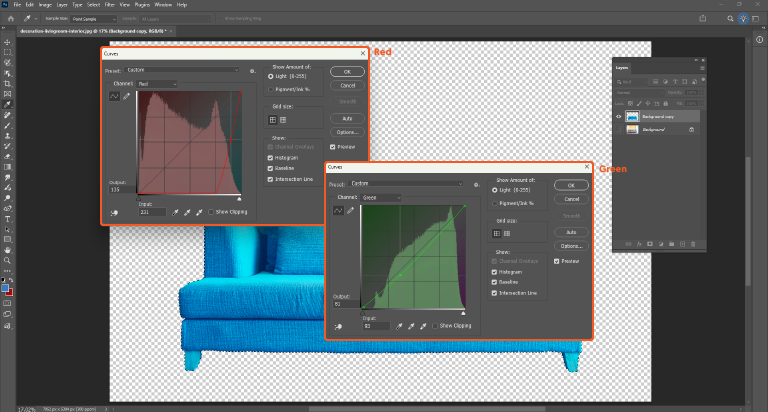Delete layer using the trash icon
The width and height of the screenshot is (768, 412).
(693, 244)
